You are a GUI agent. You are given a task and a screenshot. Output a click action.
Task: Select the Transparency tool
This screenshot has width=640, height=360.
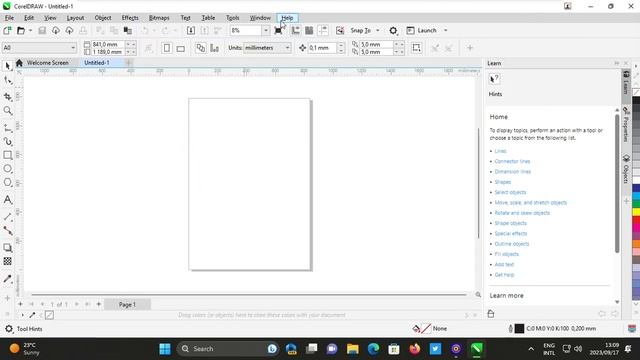point(7,261)
